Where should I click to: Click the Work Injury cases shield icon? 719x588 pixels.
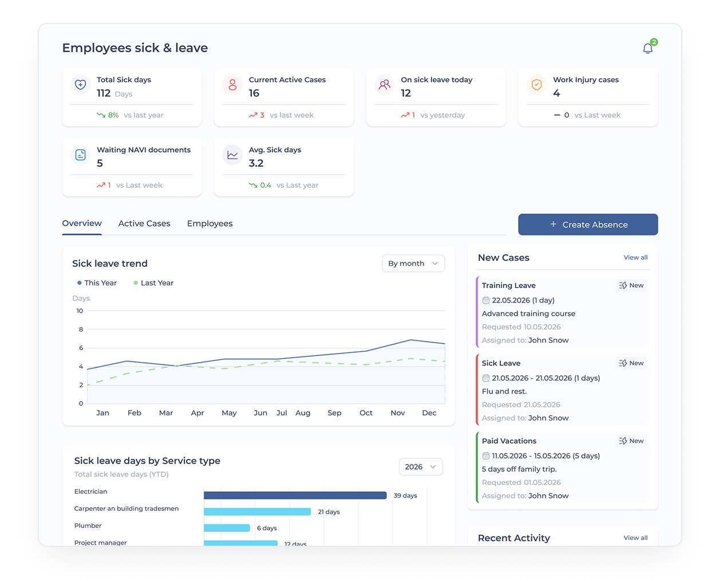[536, 85]
